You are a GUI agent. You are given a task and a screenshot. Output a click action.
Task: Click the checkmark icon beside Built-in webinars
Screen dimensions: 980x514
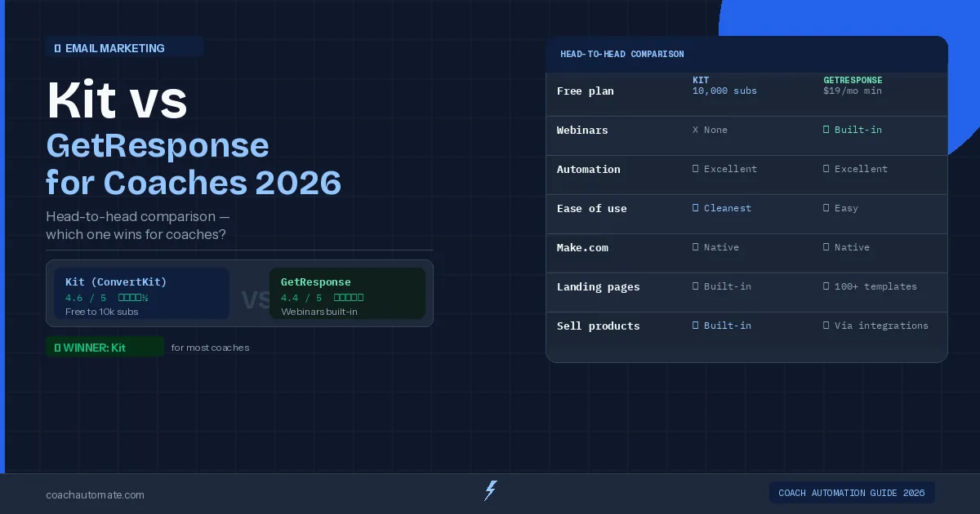827,130
